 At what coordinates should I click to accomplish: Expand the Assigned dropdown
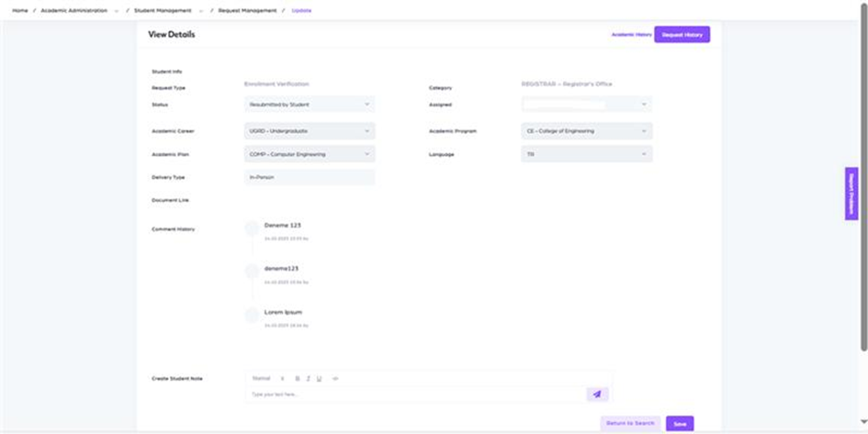click(x=586, y=105)
